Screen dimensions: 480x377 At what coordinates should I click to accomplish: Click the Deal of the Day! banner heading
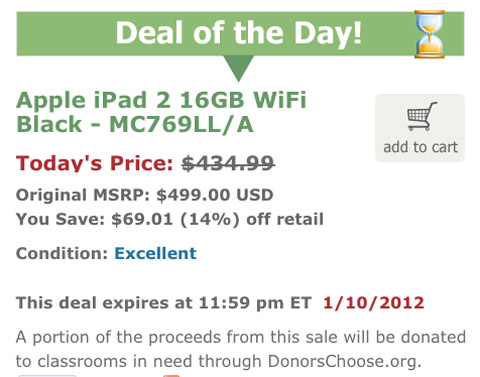[x=239, y=33]
